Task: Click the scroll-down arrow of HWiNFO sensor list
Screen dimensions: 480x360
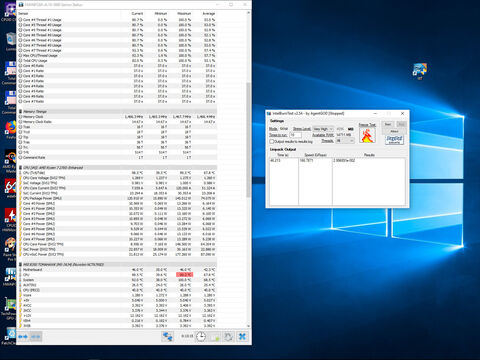Action: (x=248, y=326)
